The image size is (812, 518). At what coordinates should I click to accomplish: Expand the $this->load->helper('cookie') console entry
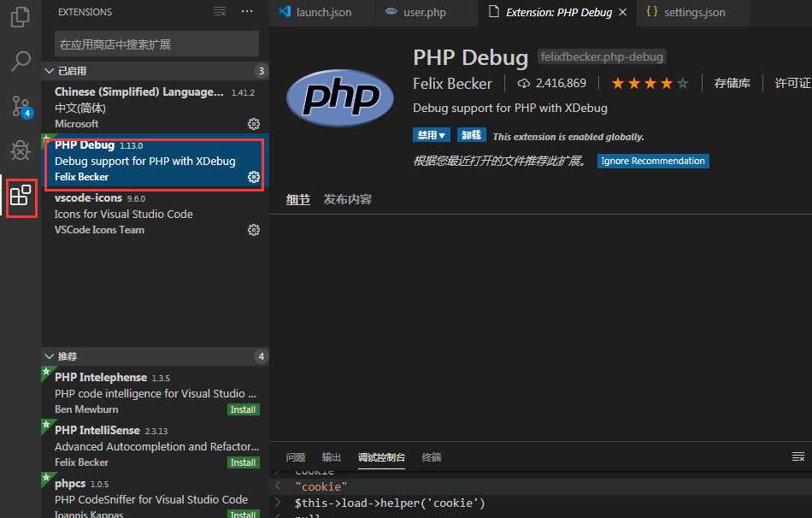[278, 503]
